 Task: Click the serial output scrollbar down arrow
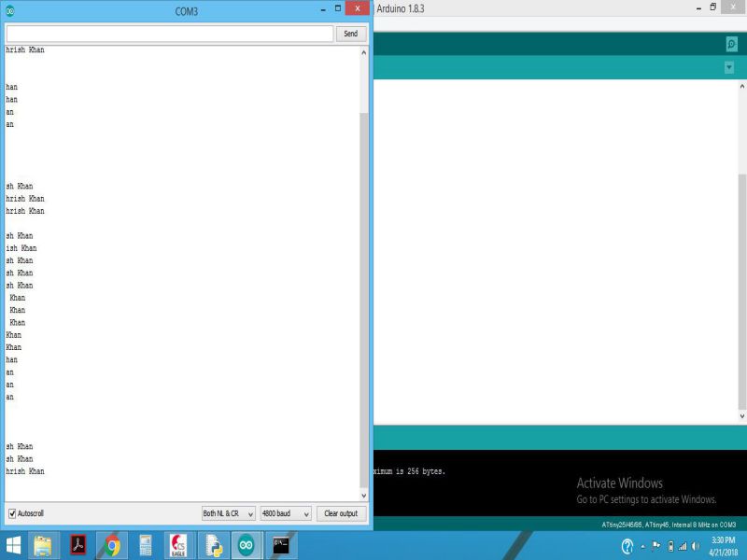(364, 496)
